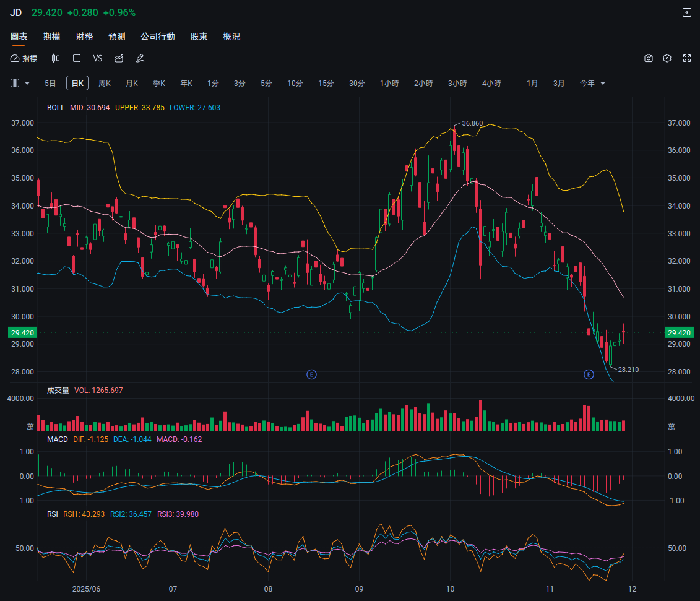Click the LOWER: 27.603 value
This screenshot has height=601, width=700.
[195, 108]
